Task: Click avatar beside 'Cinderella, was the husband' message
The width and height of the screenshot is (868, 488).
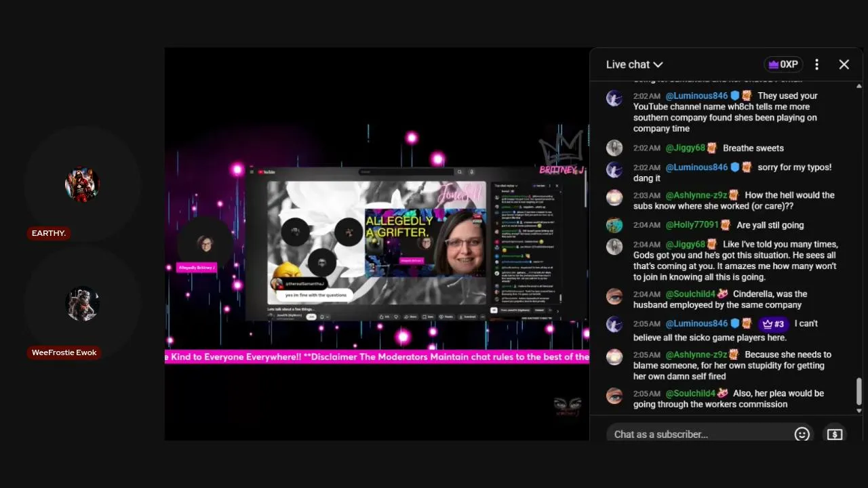Action: (x=614, y=297)
